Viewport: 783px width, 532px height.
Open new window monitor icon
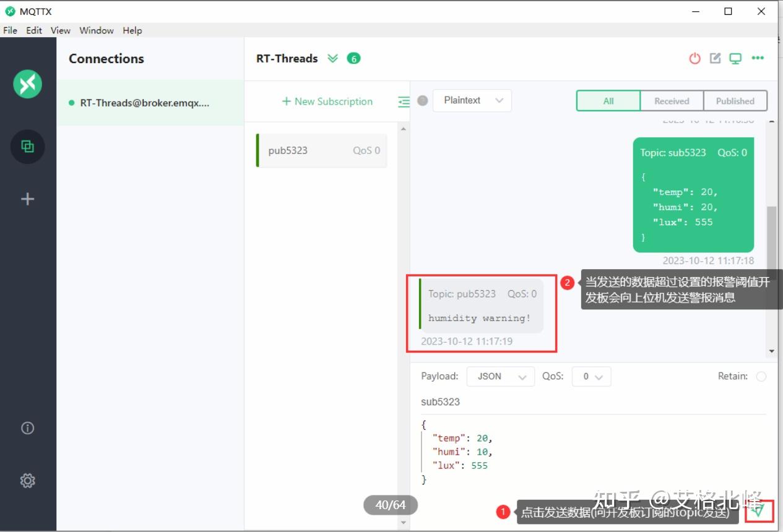point(735,58)
